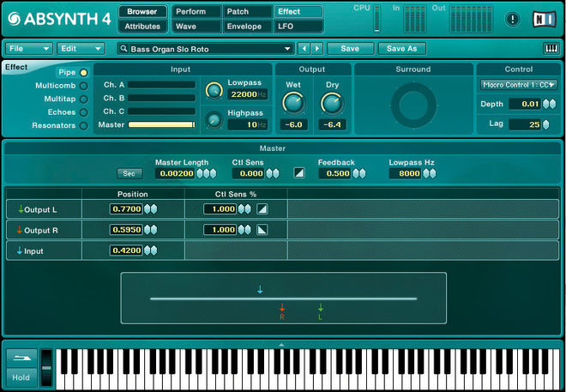This screenshot has width=566, height=392.
Task: Click the preset search magnifier icon
Action: pos(123,48)
